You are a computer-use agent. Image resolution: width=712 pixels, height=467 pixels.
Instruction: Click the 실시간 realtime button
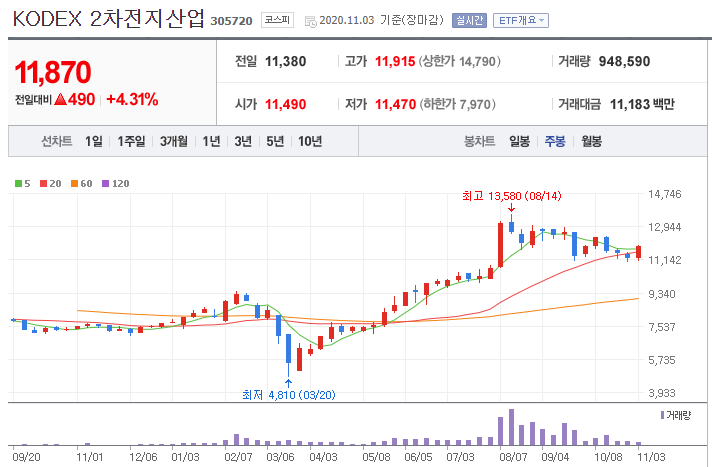coord(469,20)
